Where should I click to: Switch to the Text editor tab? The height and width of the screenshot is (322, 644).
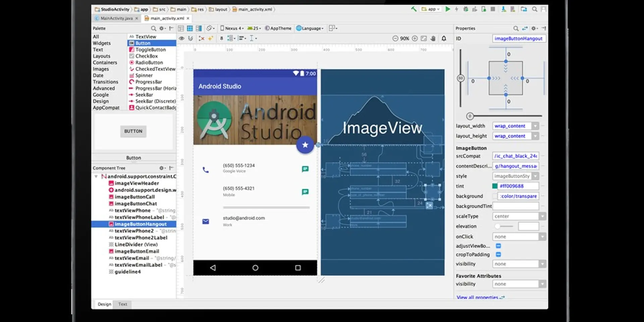click(x=122, y=304)
